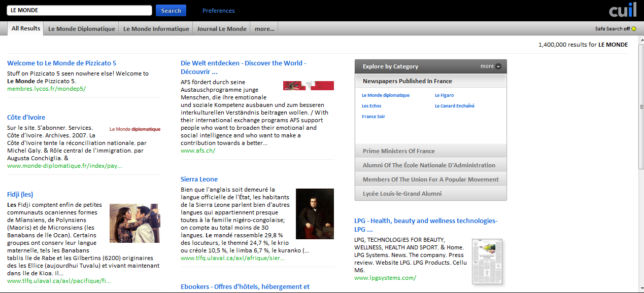Viewport: 644px width, 293px height.
Task: Click the cuil logo
Action: click(x=623, y=10)
